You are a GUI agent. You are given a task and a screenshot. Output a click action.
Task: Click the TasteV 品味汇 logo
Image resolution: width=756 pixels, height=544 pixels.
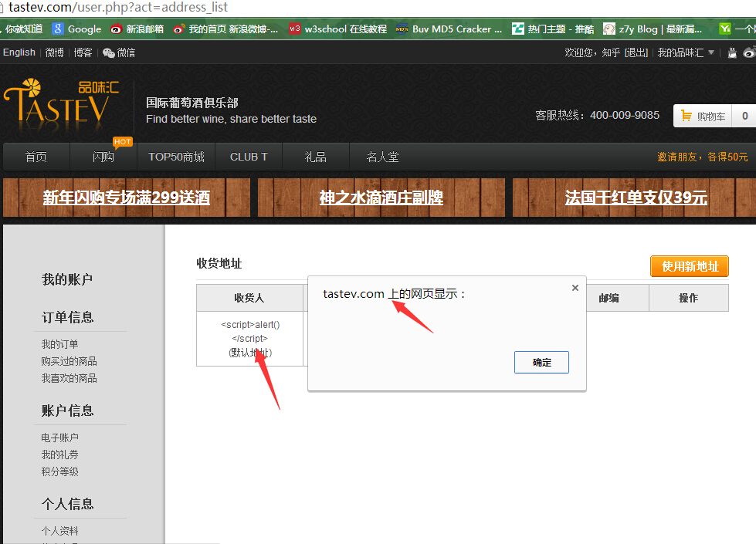pyautogui.click(x=61, y=105)
